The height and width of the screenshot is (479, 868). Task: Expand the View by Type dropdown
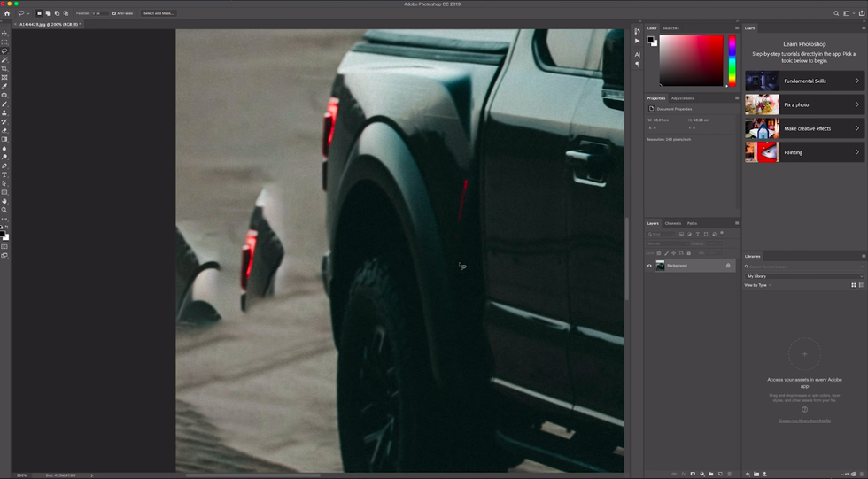(x=758, y=285)
